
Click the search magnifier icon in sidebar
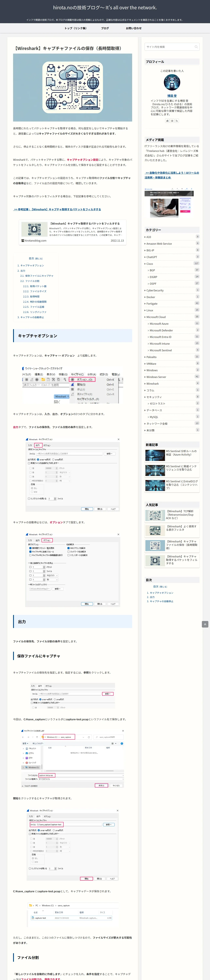(x=196, y=47)
